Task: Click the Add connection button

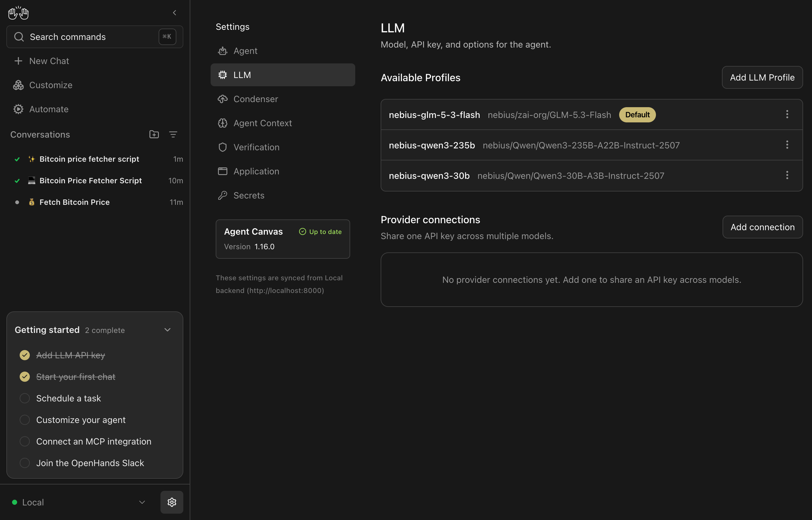Action: [762, 227]
